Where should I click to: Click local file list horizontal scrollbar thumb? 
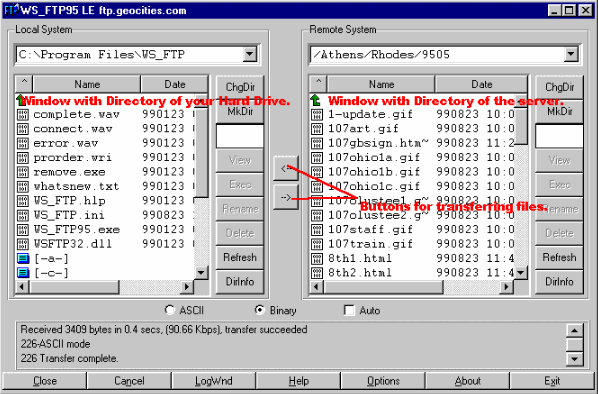(74, 286)
